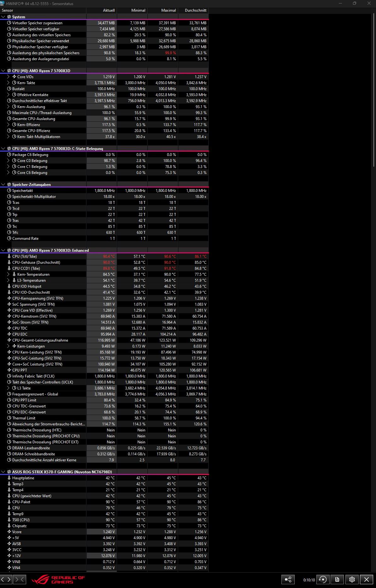Click the 90.4 °C Tctl/Tdie current value
The width and height of the screenshot is (376, 588).
[x=109, y=256]
